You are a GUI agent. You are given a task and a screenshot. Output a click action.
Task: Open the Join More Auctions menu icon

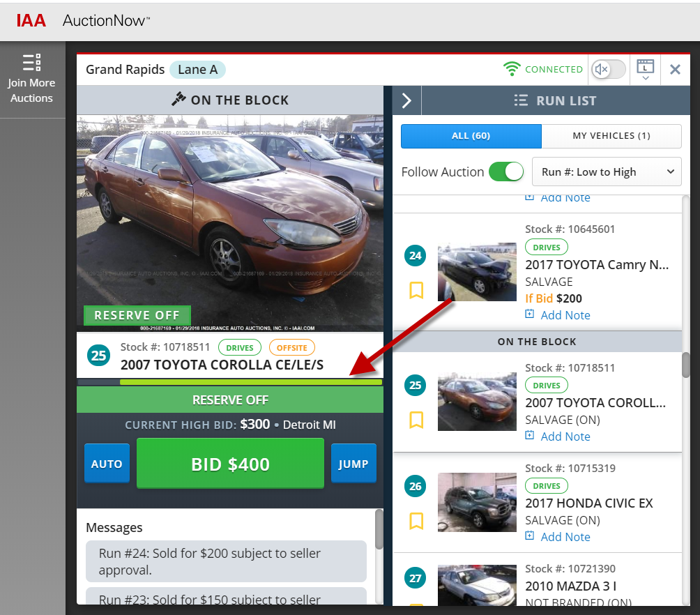pyautogui.click(x=31, y=63)
